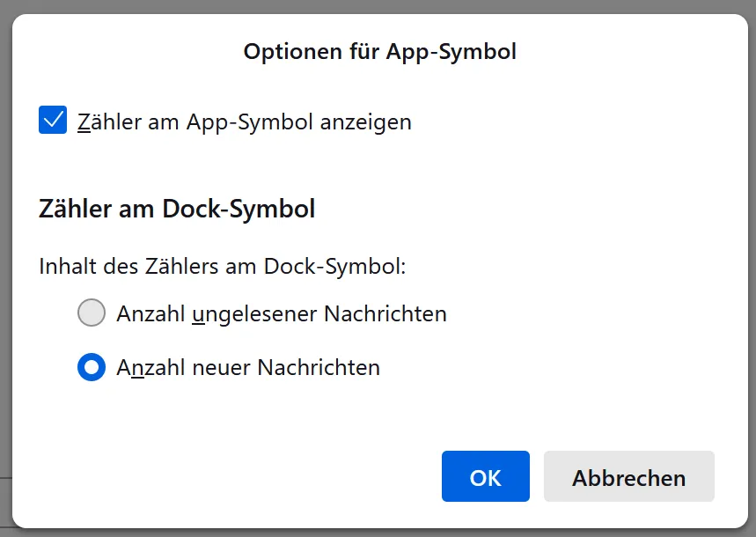
Task: Click the 'Anzahl ungelesener Nachrichten' label text
Action: 282,314
